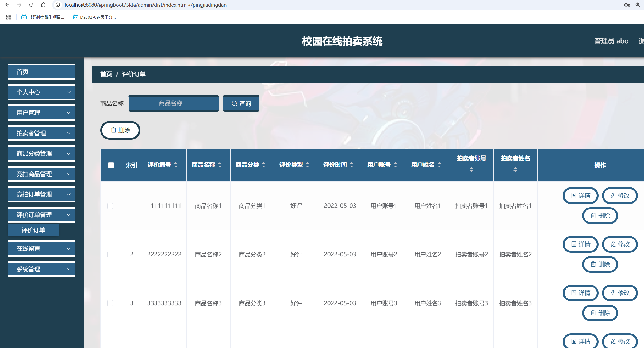Click the cell 拍卖者姓名2
Screen dimensions: 644x348
(515, 254)
